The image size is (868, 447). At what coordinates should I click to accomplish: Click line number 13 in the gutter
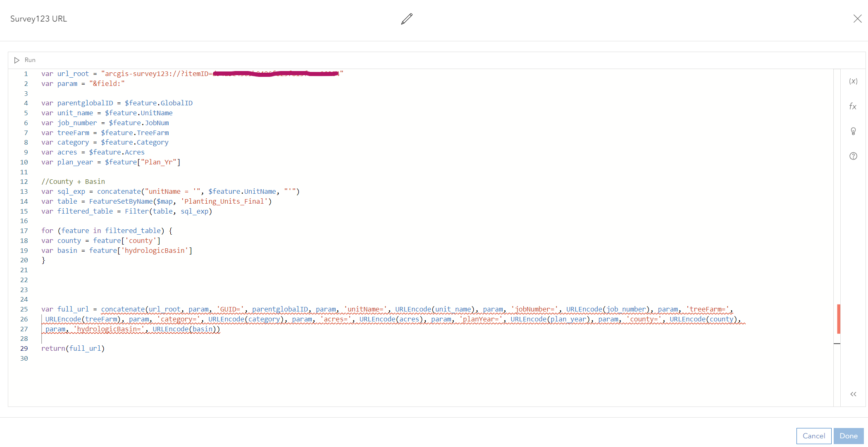click(24, 191)
